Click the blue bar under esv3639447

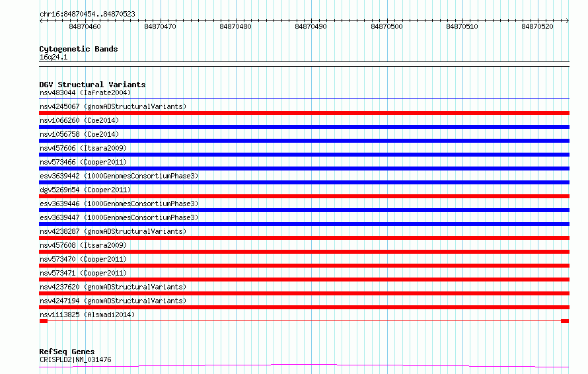pyautogui.click(x=304, y=224)
